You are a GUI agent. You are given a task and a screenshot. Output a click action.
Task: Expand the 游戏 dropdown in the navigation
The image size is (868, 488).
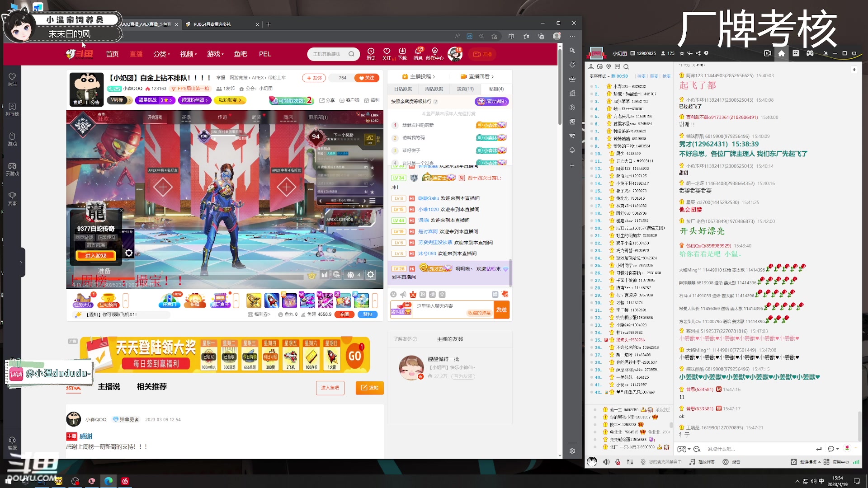pos(215,54)
